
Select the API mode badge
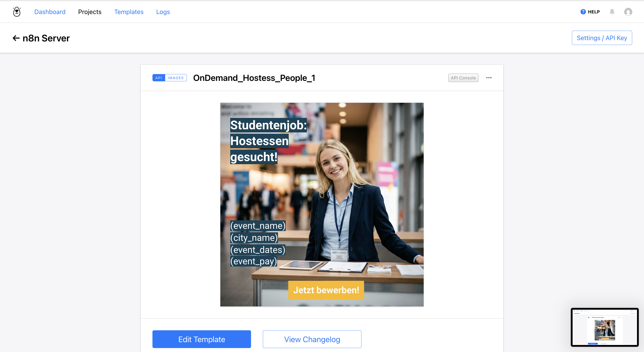159,78
